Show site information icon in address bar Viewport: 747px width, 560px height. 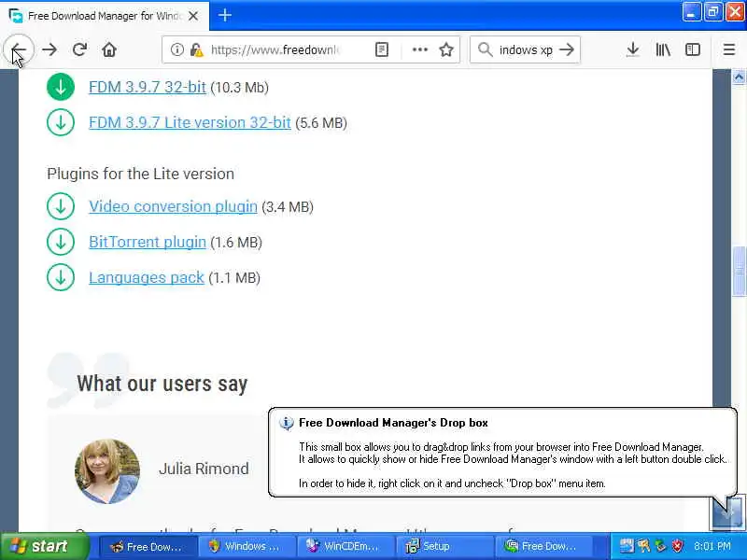tap(176, 49)
